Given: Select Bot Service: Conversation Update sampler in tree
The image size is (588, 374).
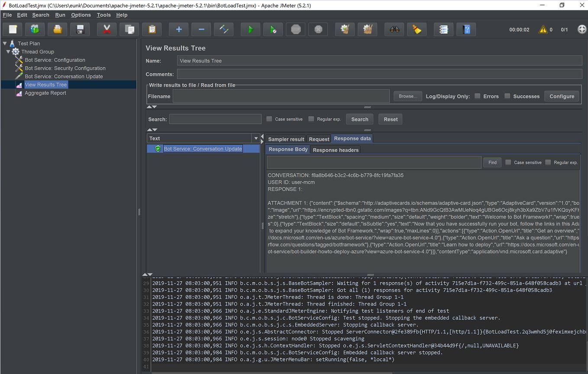Looking at the screenshot, I should (64, 77).
